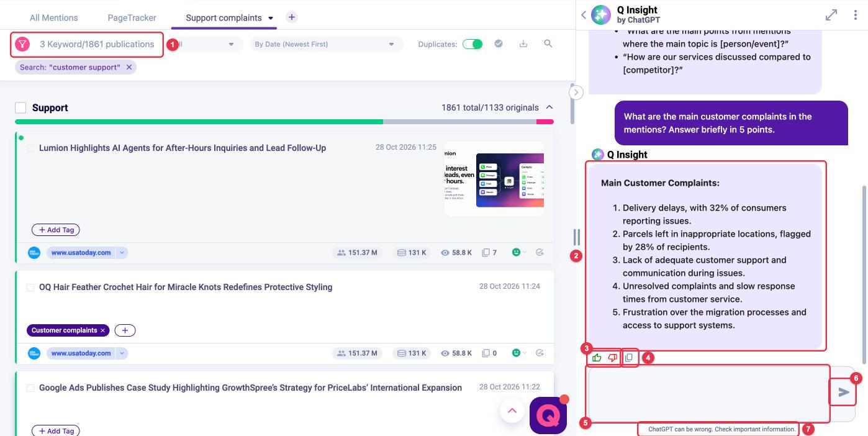Click the add new tab plus button
This screenshot has height=436, width=868.
tap(292, 17)
